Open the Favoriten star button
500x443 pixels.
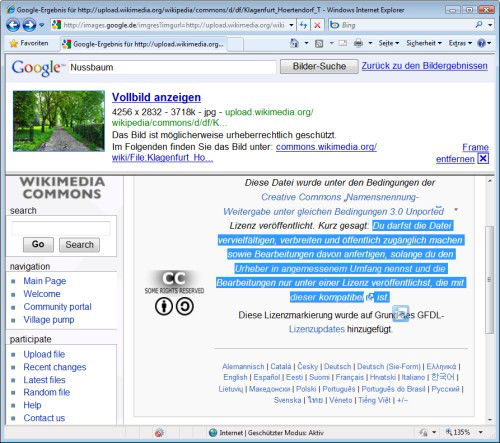coord(29,43)
